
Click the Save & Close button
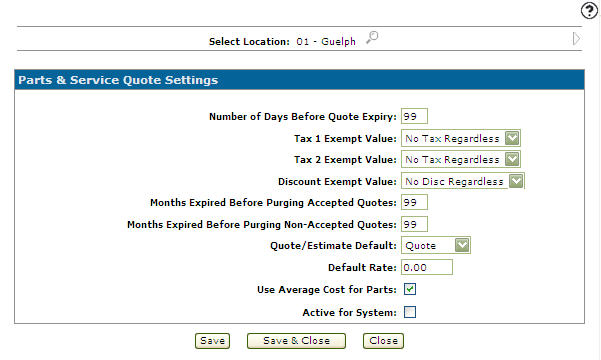296,341
